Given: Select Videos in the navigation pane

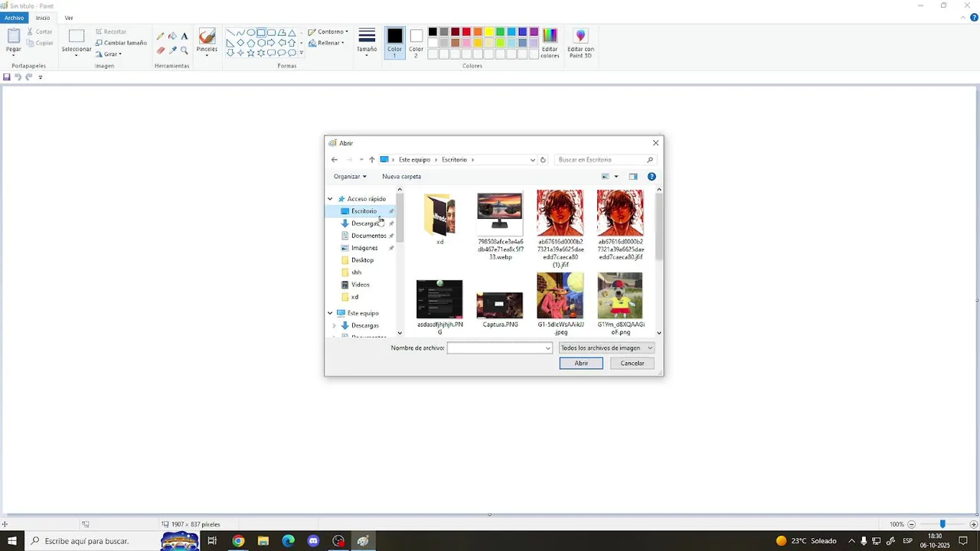Looking at the screenshot, I should point(360,285).
